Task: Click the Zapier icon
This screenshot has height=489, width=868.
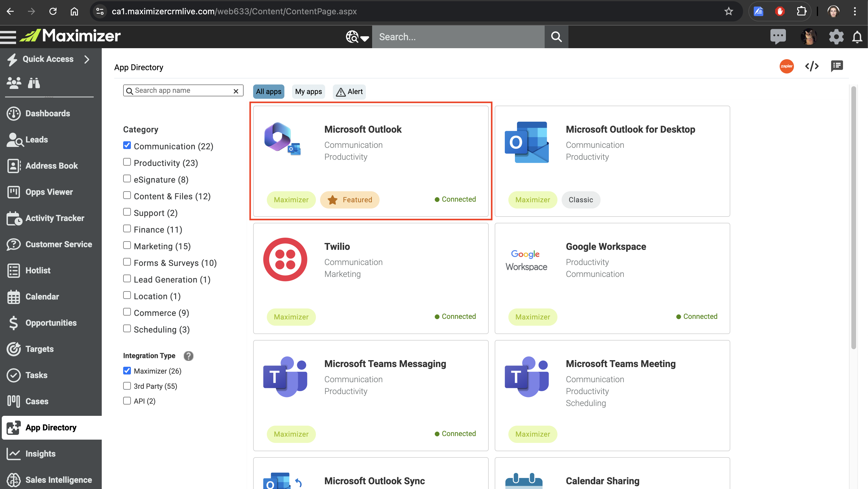Action: tap(786, 66)
